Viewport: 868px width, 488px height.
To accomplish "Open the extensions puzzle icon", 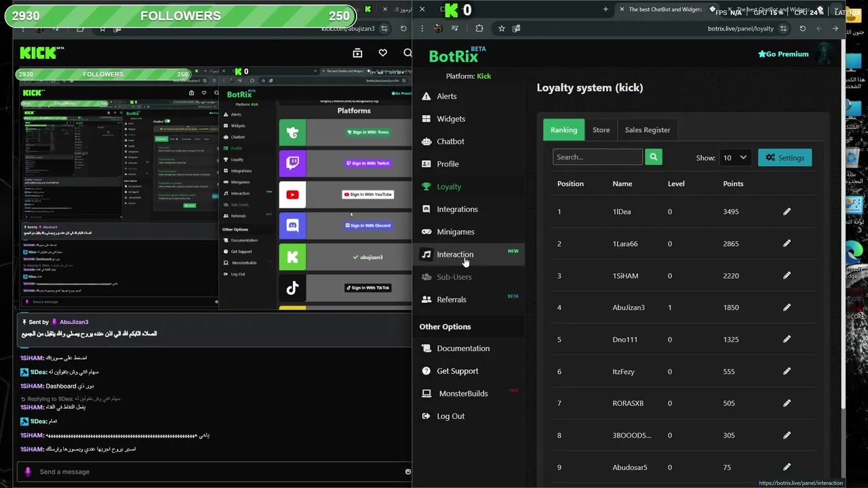I will pos(479,28).
